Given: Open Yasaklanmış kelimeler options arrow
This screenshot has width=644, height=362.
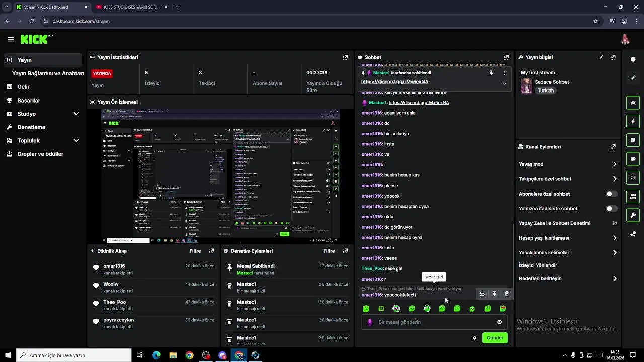Looking at the screenshot, I should pyautogui.click(x=615, y=253).
